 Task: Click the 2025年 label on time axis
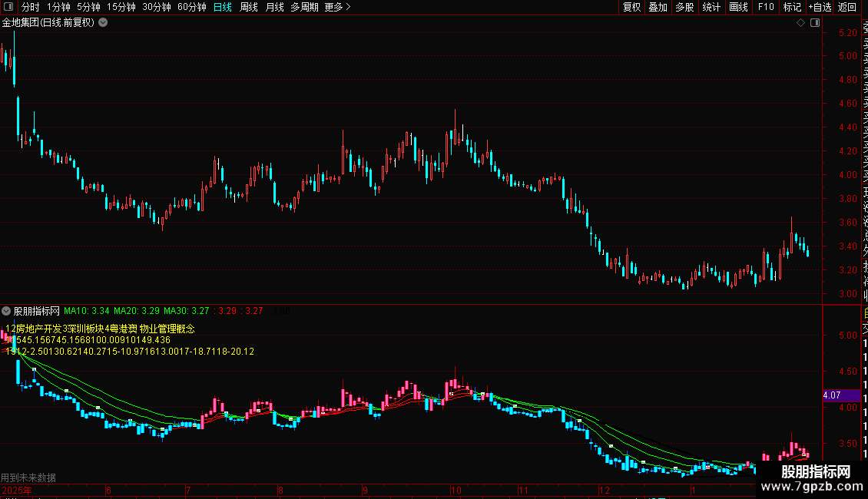(17, 491)
